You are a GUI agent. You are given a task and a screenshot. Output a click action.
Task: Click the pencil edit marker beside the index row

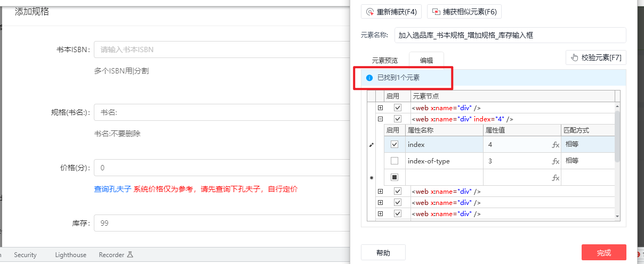(x=372, y=144)
